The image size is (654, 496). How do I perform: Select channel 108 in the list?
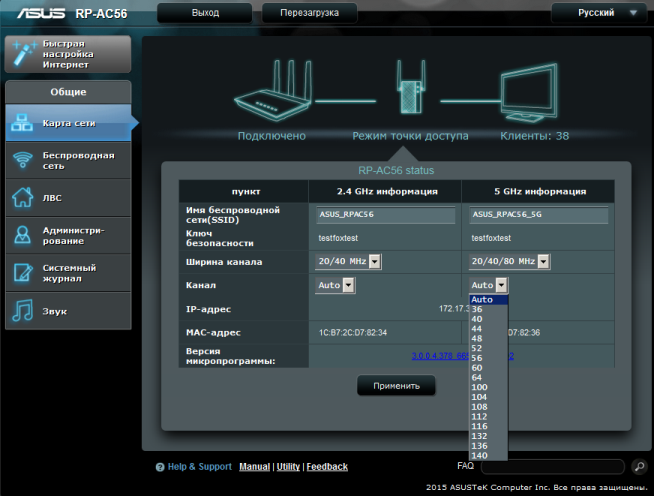488,407
